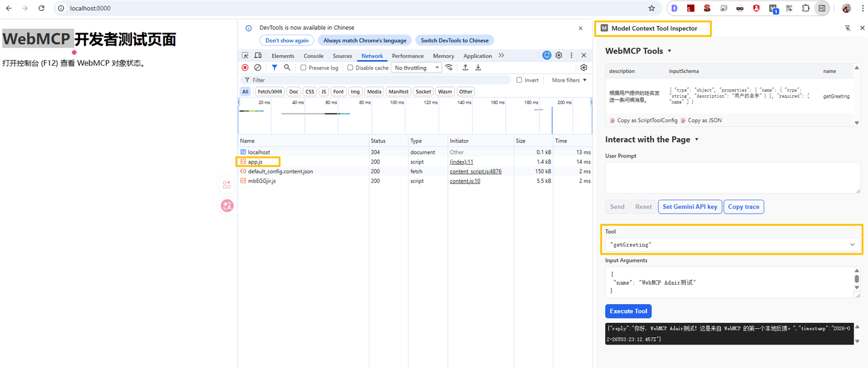Viewport: 868px width, 368px height.
Task: Switch to the Performance tab
Action: point(408,56)
